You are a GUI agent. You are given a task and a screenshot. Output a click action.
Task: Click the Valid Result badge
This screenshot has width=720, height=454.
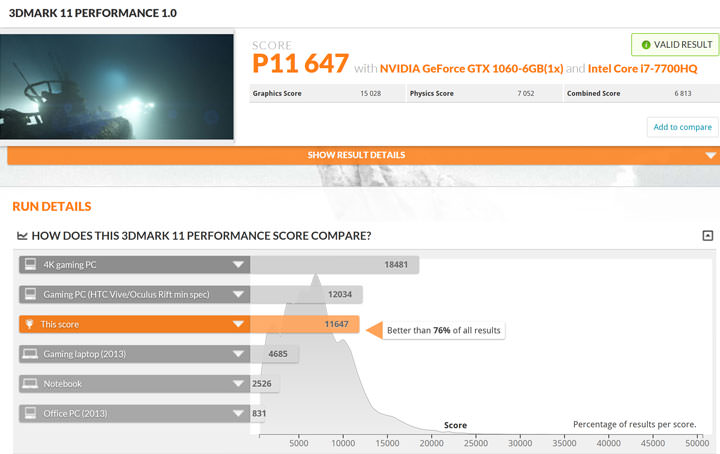(674, 45)
